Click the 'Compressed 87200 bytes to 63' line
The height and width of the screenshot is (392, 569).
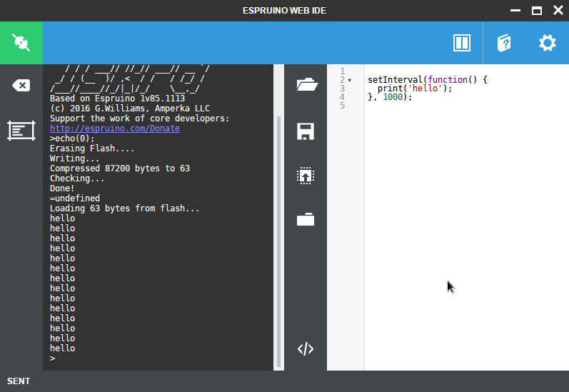tap(120, 169)
